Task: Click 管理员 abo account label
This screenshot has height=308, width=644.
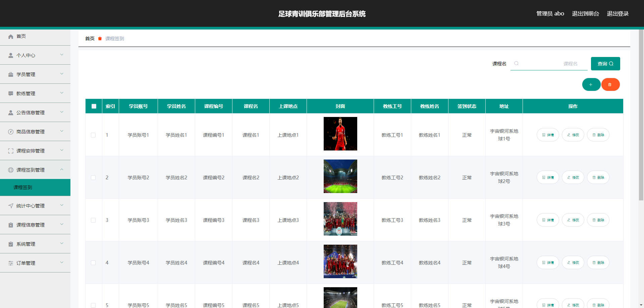Action: (550, 13)
